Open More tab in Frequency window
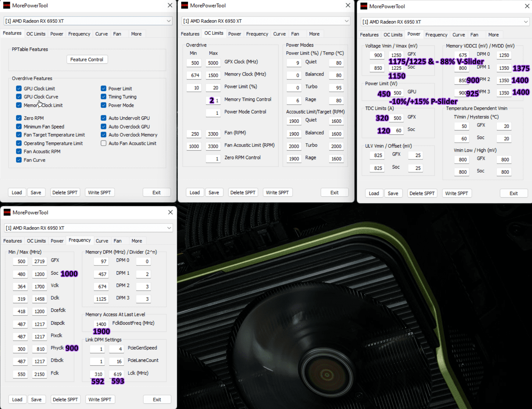Image resolution: width=532 pixels, height=409 pixels. [x=137, y=241]
